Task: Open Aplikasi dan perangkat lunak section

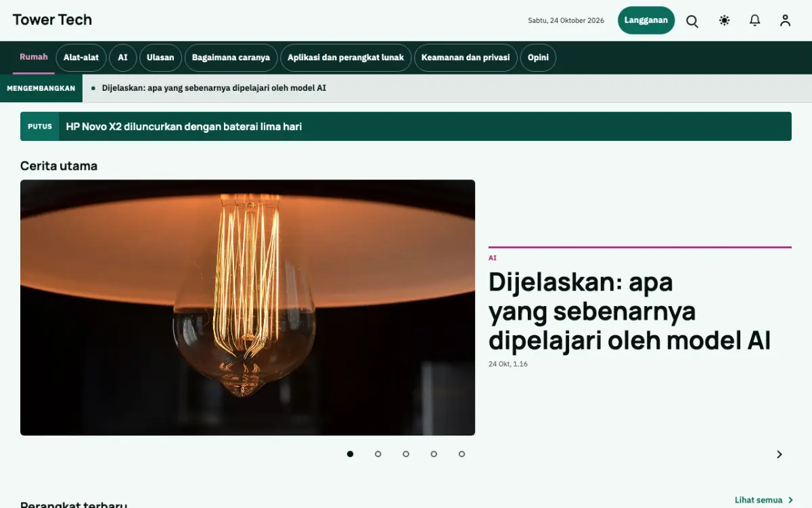Action: point(346,58)
